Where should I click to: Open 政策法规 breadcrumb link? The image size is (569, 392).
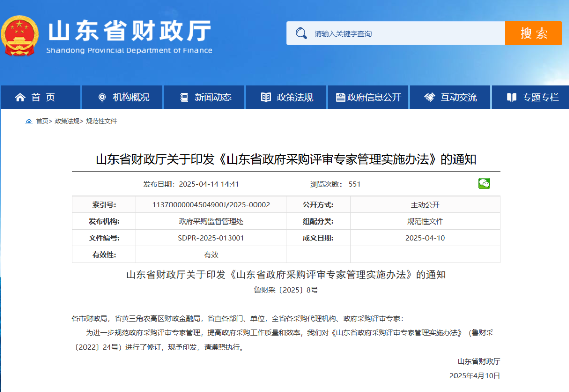pyautogui.click(x=67, y=121)
